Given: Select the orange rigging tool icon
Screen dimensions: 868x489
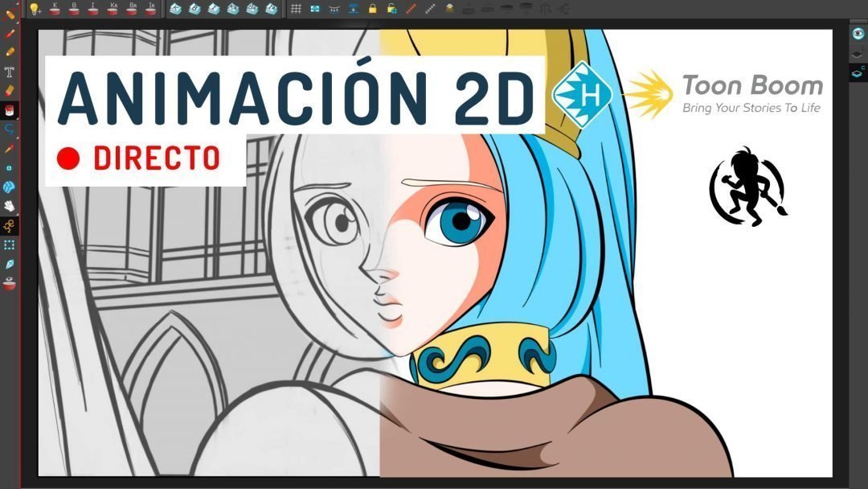Looking at the screenshot, I should (x=10, y=225).
